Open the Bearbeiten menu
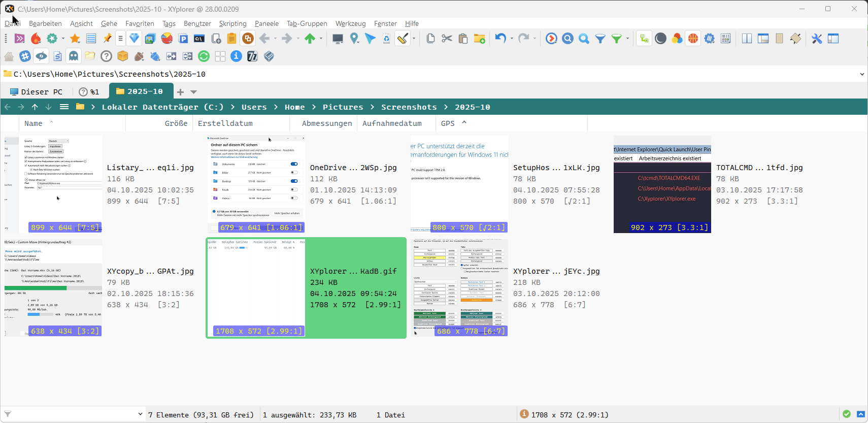Screen dimensions: 868x423 (45, 23)
